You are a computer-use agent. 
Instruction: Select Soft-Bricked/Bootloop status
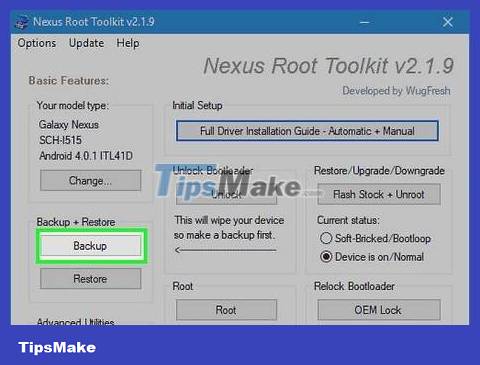click(375, 238)
